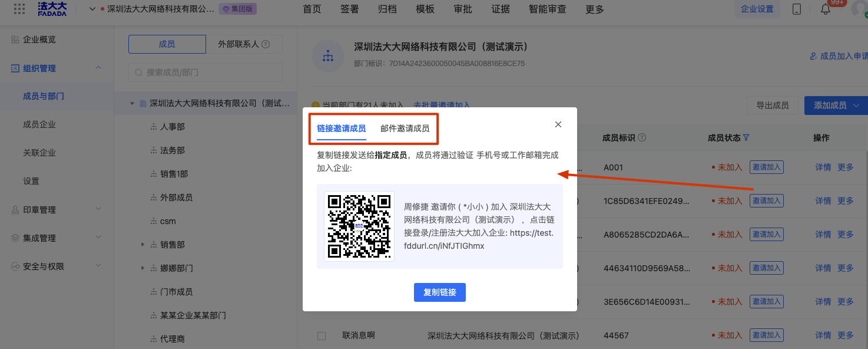Open 证据 menu
This screenshot has width=868, height=349.
click(501, 9)
